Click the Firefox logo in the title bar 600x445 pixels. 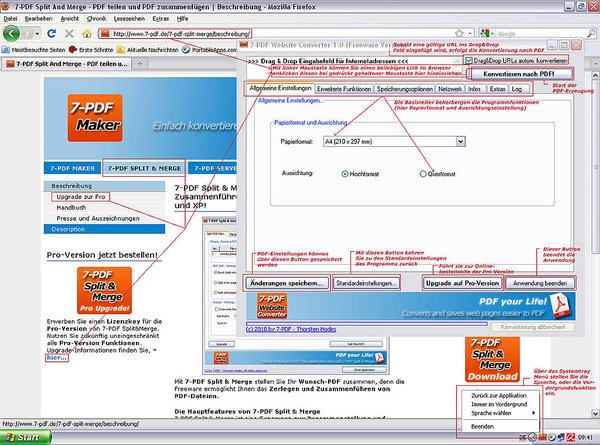click(x=5, y=6)
